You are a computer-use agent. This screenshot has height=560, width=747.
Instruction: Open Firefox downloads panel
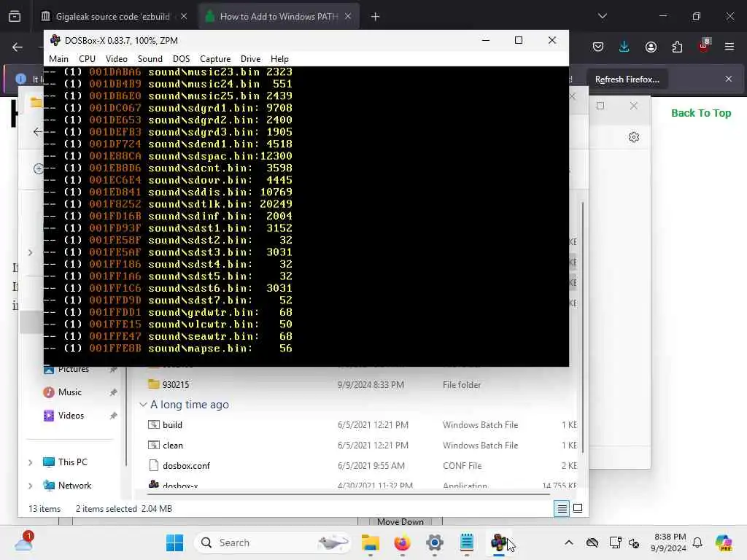pos(624,47)
